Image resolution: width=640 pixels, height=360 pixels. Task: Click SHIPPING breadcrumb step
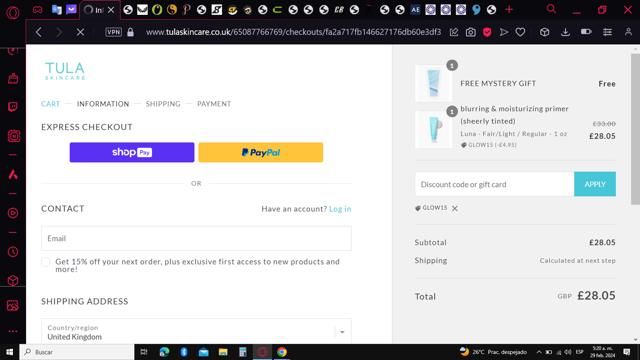coord(163,104)
